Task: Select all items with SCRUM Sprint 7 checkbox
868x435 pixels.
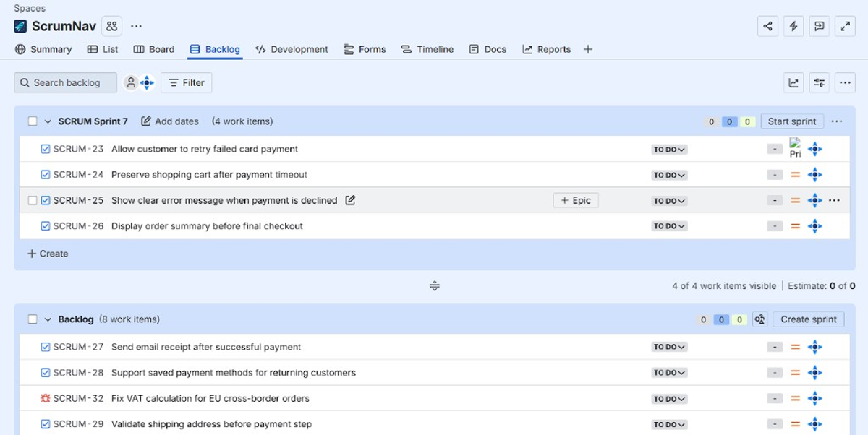Action: point(33,121)
